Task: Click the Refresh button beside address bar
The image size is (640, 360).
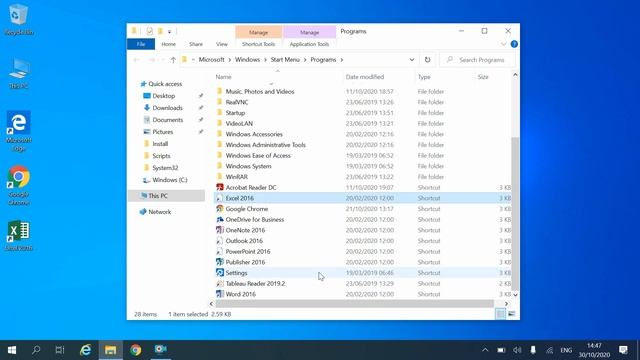Action: click(x=427, y=60)
